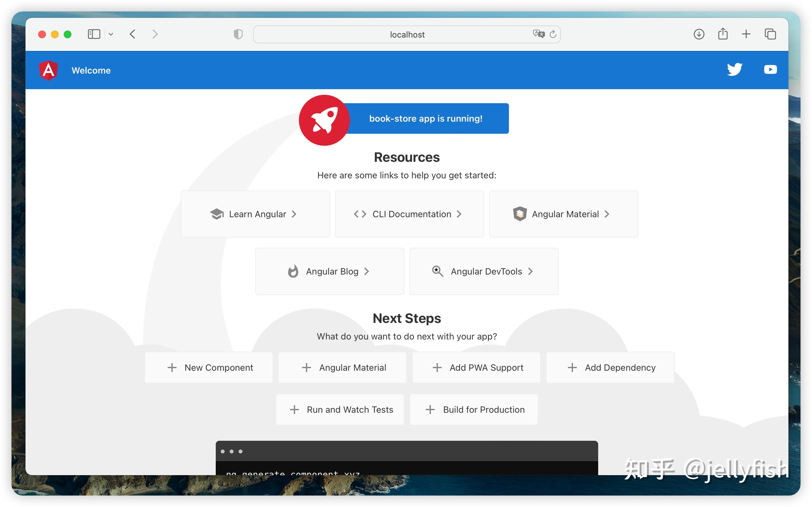Screen dimensions: 812x507
Task: Open the Twitter icon in the header
Action: [x=735, y=69]
